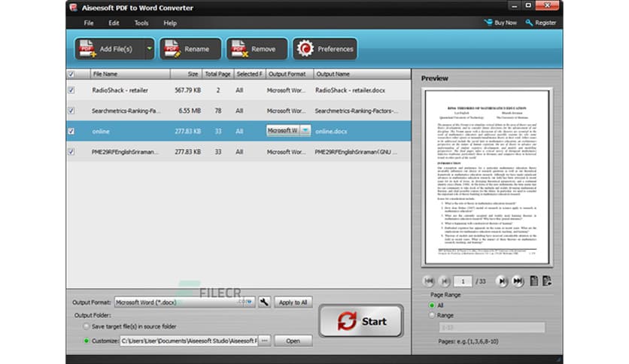Click the multi-page view icon in preview
This screenshot has width=629, height=364.
click(x=547, y=281)
